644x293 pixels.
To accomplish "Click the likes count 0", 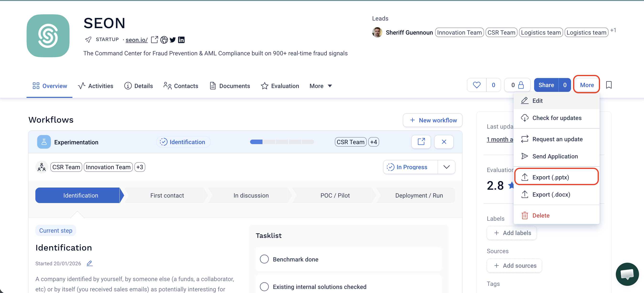I will (x=493, y=85).
